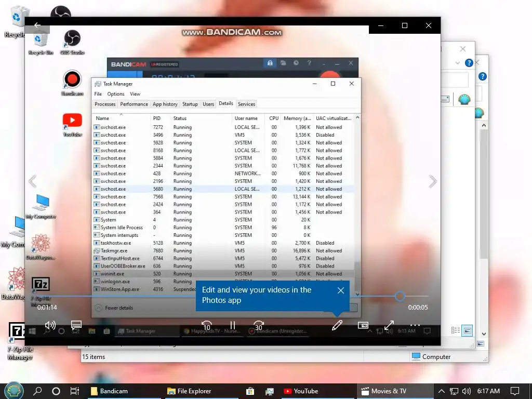Image resolution: width=532 pixels, height=399 pixels.
Task: Click the scroll down arrow in File Explorer
Action: pyautogui.click(x=484, y=334)
